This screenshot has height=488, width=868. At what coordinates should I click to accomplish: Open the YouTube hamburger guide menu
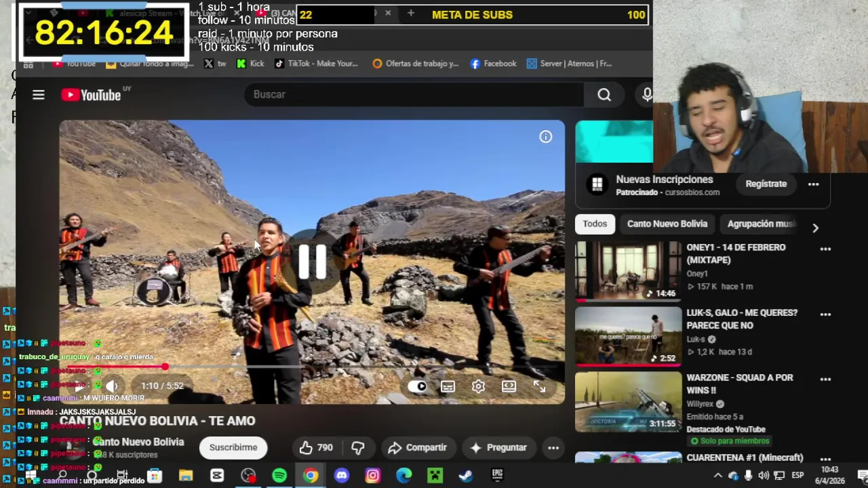39,95
